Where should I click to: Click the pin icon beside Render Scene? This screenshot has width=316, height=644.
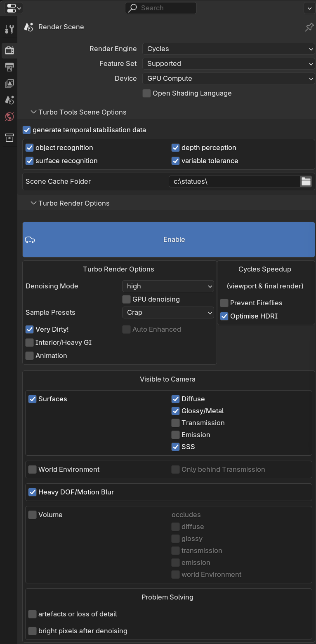tap(309, 27)
